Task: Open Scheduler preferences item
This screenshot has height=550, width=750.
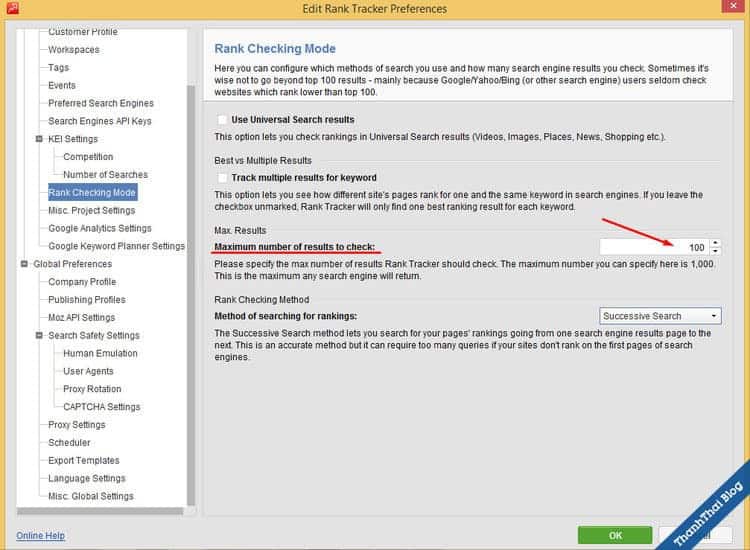Action: (x=69, y=443)
